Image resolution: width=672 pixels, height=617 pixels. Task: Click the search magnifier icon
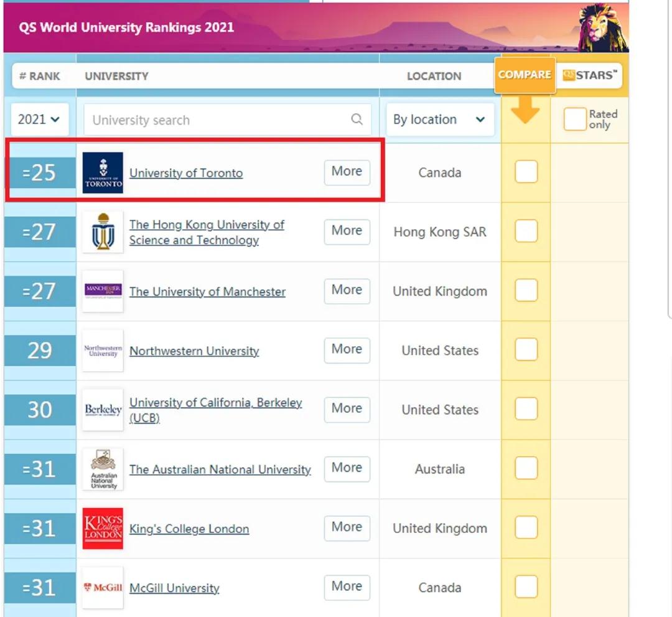coord(357,120)
